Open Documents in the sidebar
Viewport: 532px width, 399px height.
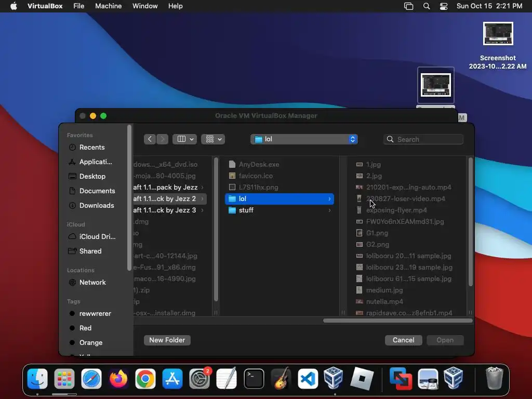[97, 191]
